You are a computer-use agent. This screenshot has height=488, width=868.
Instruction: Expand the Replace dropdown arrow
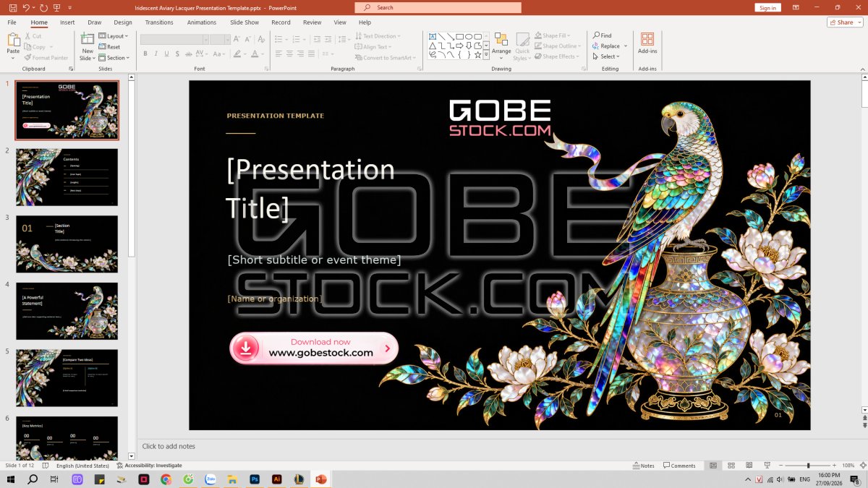[x=626, y=46]
